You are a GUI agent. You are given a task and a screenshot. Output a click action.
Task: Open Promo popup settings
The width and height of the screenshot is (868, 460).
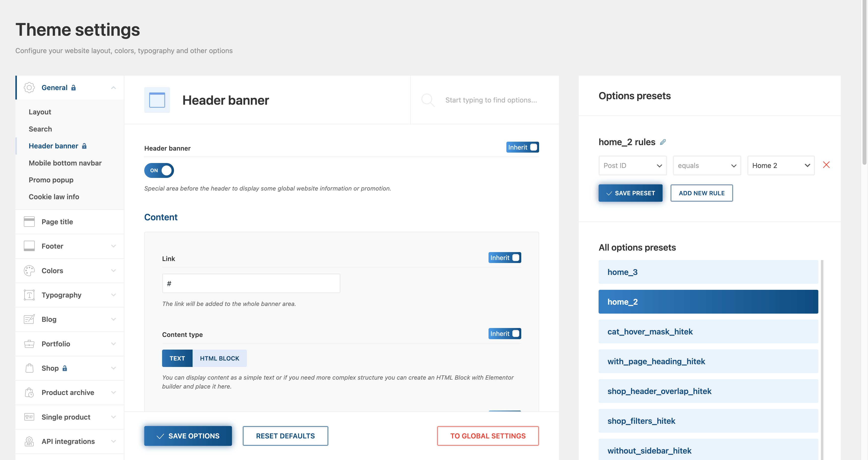(x=51, y=180)
